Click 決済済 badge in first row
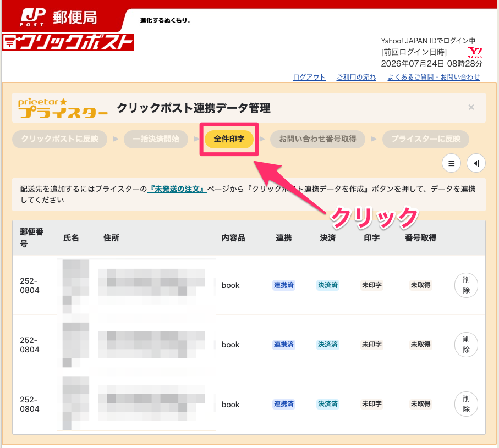Viewport: 499px width, 448px height. 328,285
